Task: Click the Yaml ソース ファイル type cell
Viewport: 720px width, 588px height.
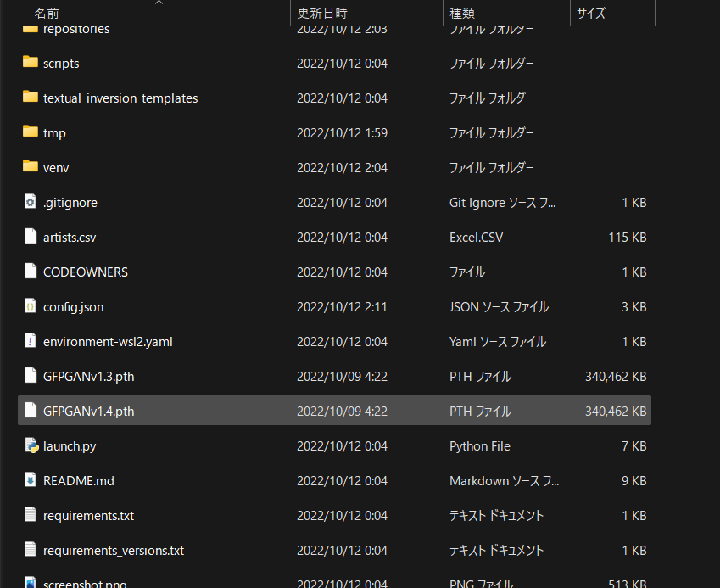Action: click(x=498, y=342)
